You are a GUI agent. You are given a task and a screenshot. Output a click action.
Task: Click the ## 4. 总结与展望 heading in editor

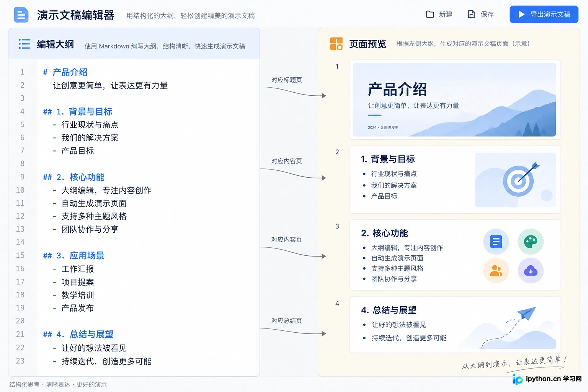pyautogui.click(x=78, y=334)
